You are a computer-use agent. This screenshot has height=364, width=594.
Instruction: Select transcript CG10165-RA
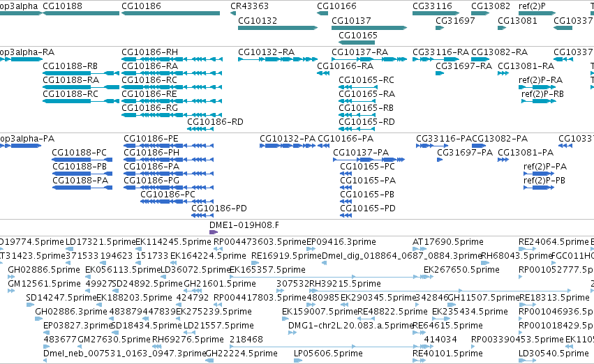[366, 94]
